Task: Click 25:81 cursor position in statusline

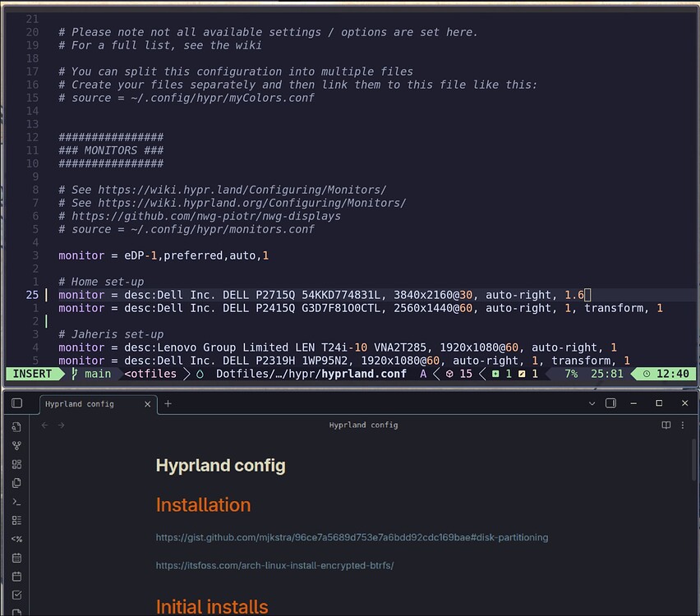Action: (x=606, y=374)
